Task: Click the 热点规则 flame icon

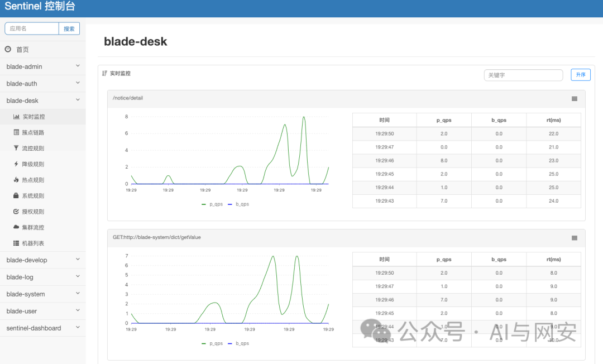Action: [16, 180]
